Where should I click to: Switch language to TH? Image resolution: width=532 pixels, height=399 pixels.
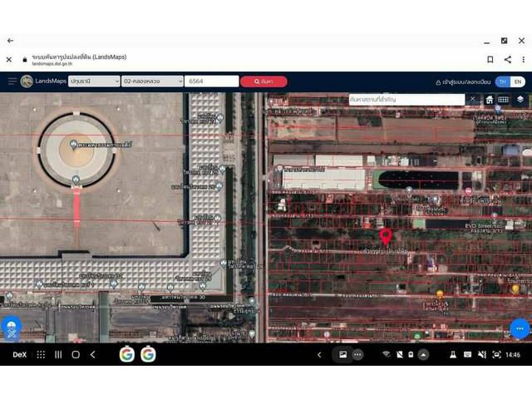(x=502, y=81)
